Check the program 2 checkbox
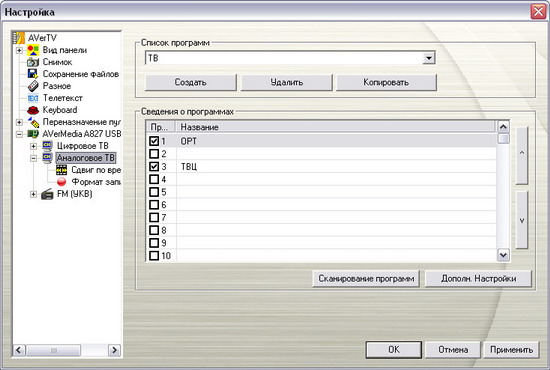 coord(154,154)
